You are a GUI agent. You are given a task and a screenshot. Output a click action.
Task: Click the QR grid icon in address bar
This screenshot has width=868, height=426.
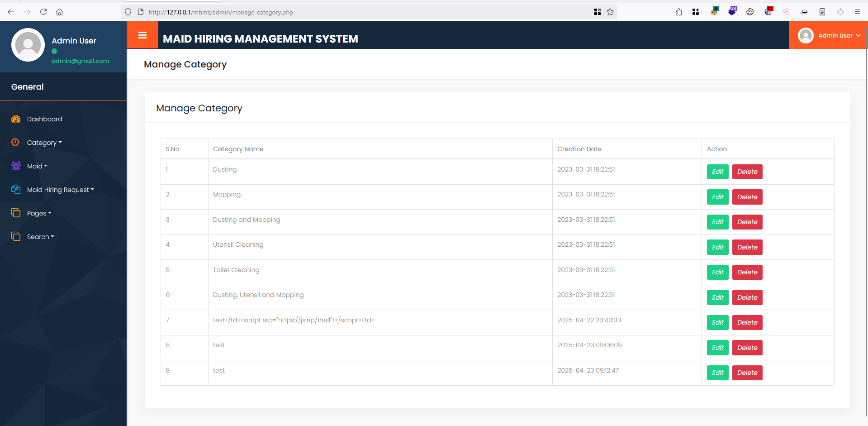(x=598, y=12)
